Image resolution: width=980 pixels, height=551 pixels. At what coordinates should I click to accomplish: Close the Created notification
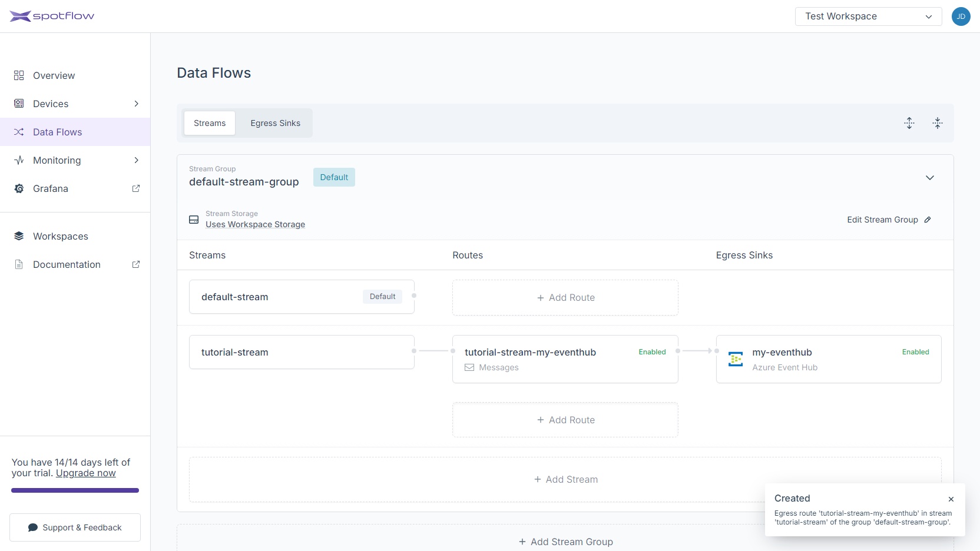(x=951, y=499)
